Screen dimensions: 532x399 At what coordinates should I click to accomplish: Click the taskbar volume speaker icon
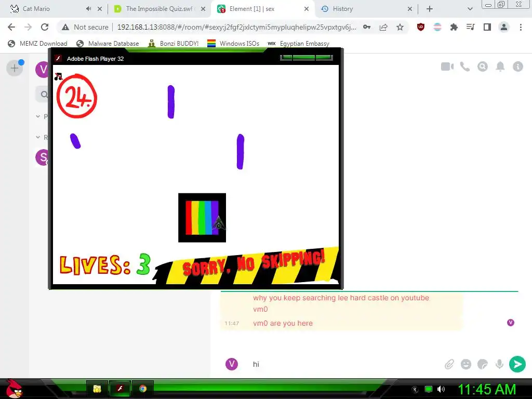[x=441, y=389]
